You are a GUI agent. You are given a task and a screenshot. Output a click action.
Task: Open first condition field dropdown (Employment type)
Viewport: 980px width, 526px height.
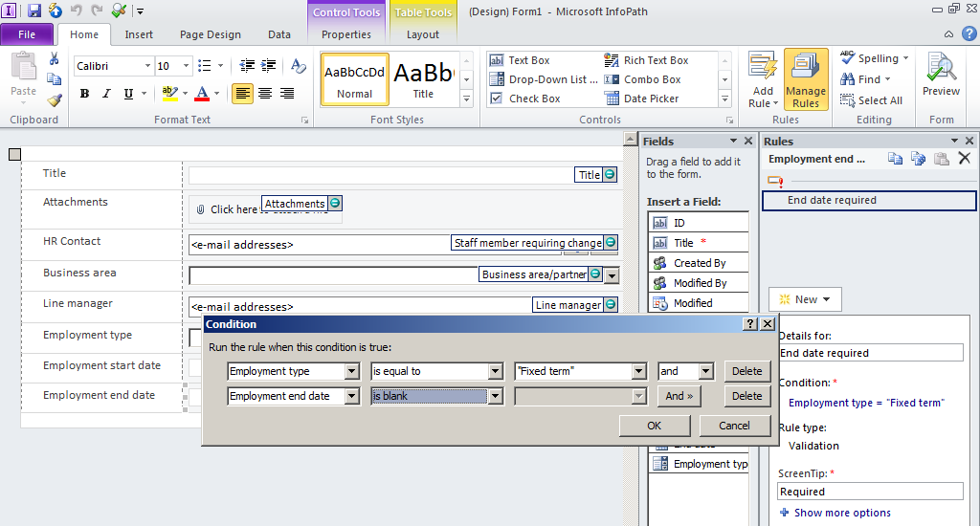[352, 371]
